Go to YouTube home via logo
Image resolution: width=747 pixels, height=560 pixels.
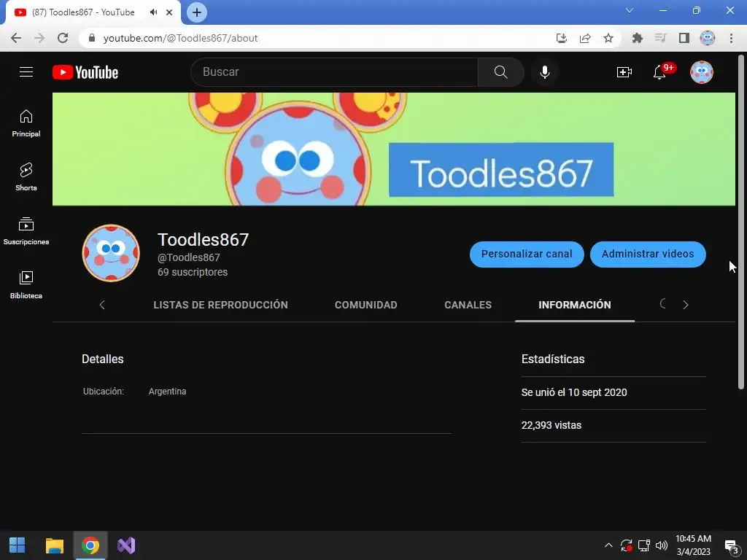pyautogui.click(x=85, y=72)
